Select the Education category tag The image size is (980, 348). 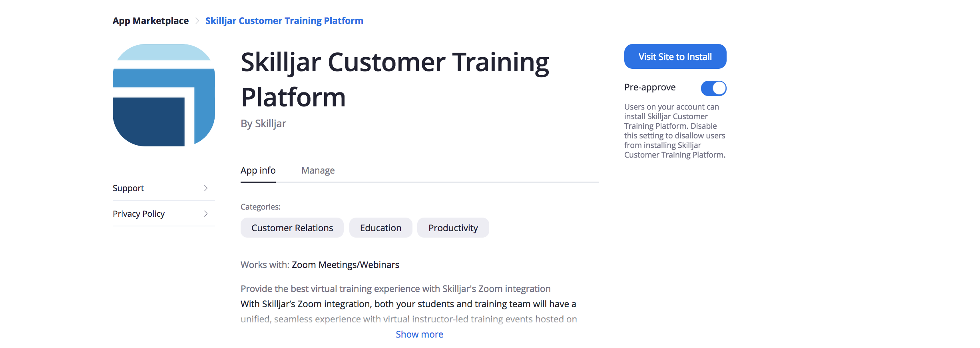point(381,228)
